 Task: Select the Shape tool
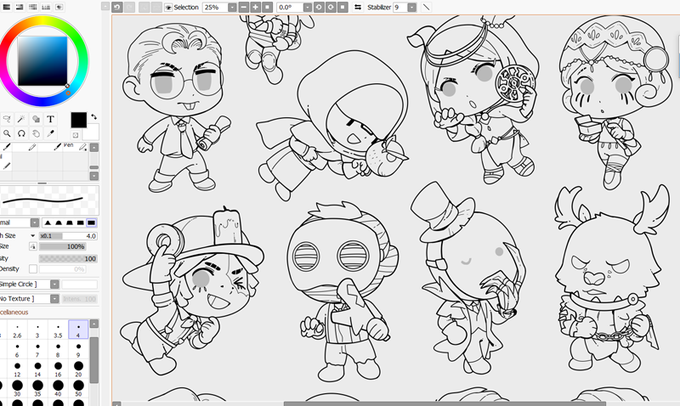pyautogui.click(x=36, y=119)
